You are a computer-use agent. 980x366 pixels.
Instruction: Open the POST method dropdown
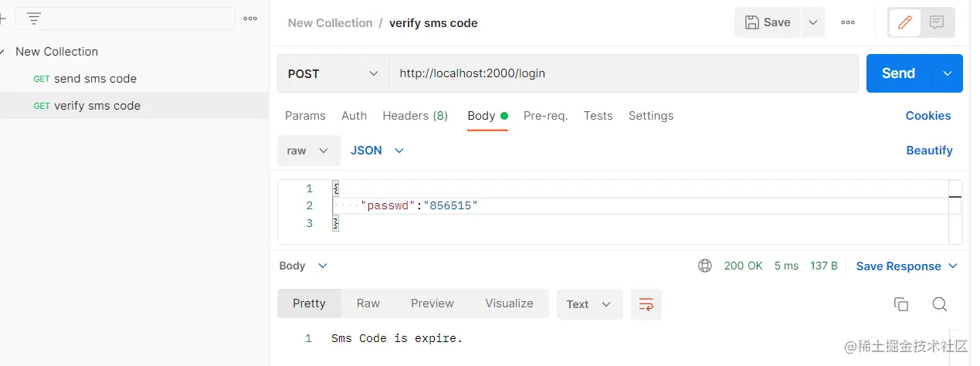click(x=333, y=73)
